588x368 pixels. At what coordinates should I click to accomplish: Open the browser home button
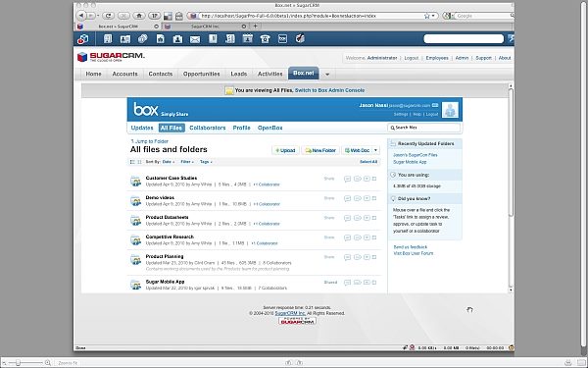(x=139, y=16)
